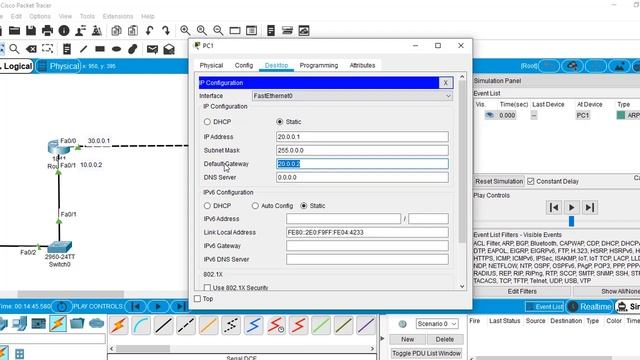Click connection palette left scroll arrow

(112, 349)
